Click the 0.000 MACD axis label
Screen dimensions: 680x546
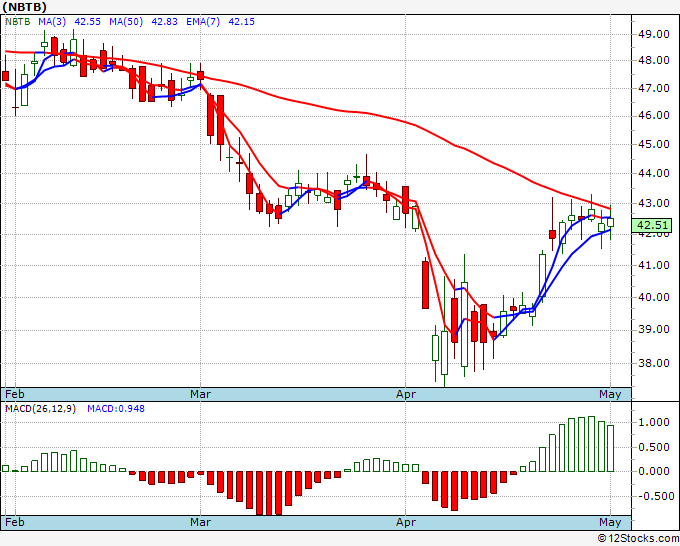pyautogui.click(x=654, y=471)
